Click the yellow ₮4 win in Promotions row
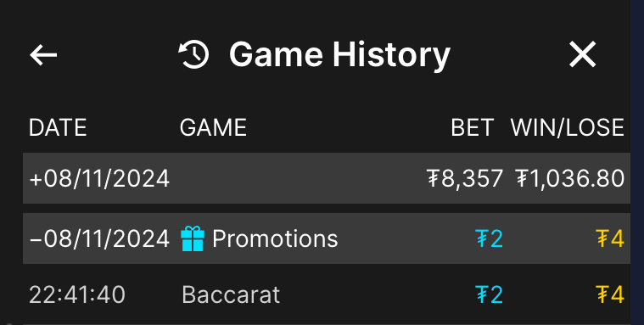Image resolution: width=644 pixels, height=325 pixels. (x=610, y=238)
